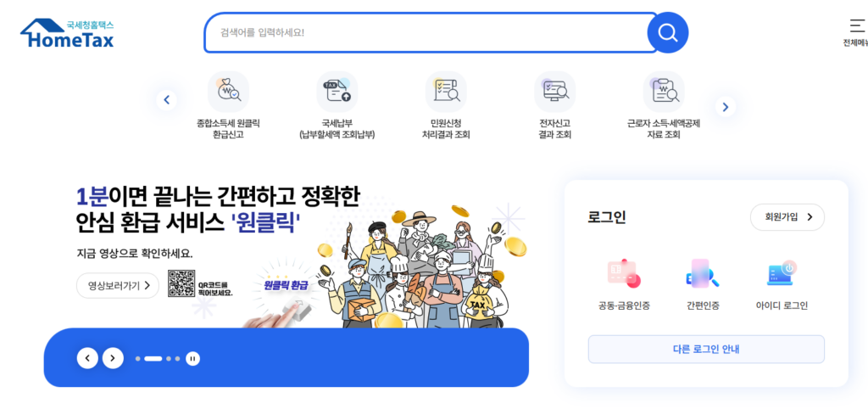Go to previous banner slide
Screen dimensions: 868x409
[x=87, y=358]
